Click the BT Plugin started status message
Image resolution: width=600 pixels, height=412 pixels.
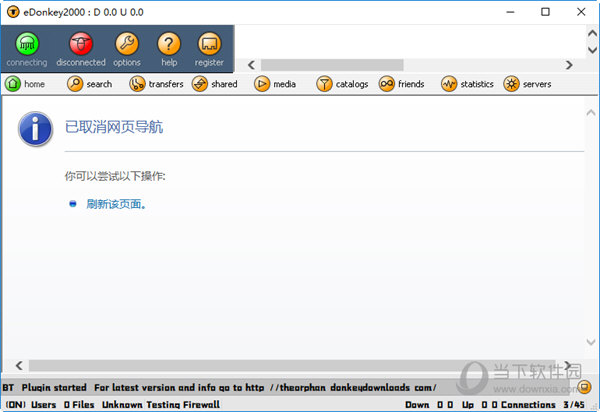pos(219,388)
